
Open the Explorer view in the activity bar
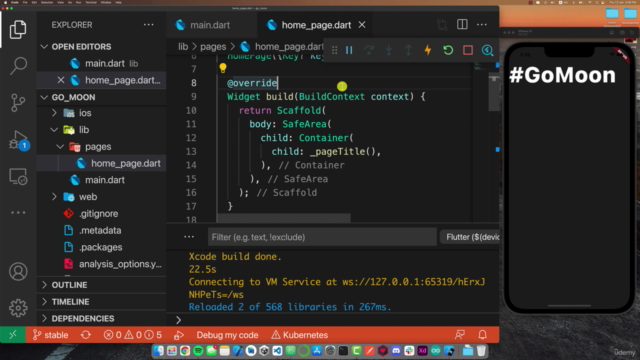click(x=18, y=29)
